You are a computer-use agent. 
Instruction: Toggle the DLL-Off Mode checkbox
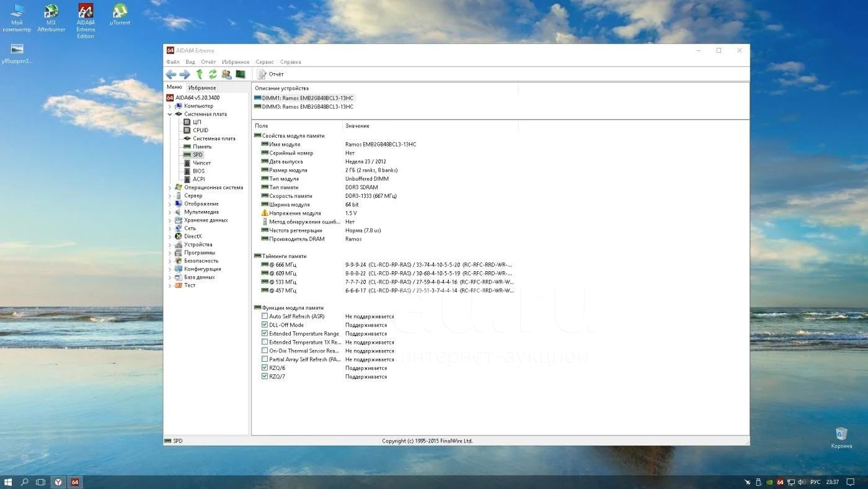click(x=265, y=325)
